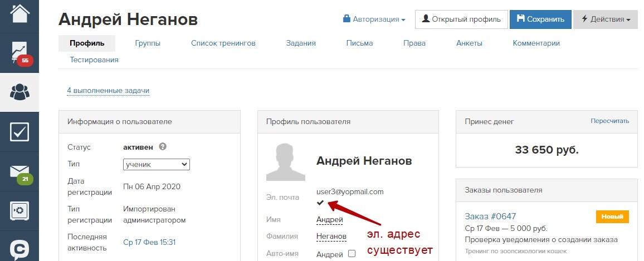Click Тренинг по зоопсихологии кошек text

pyautogui.click(x=516, y=251)
